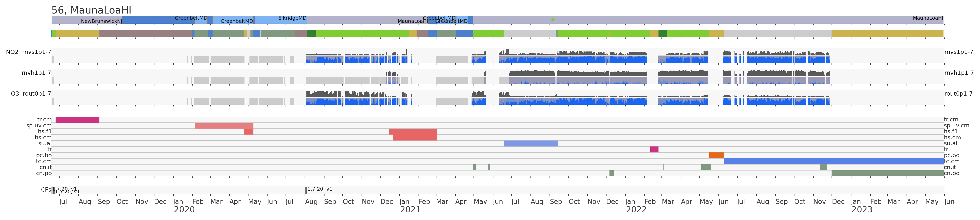
Task: Click the CFs 1.7.20 marker at August 2020
Action: click(306, 190)
